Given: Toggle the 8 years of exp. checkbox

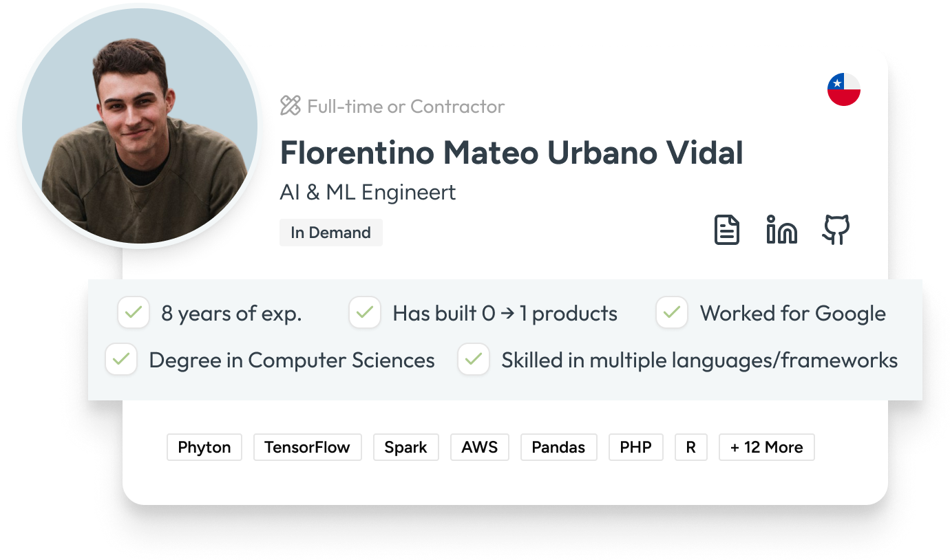Looking at the screenshot, I should click(x=134, y=313).
